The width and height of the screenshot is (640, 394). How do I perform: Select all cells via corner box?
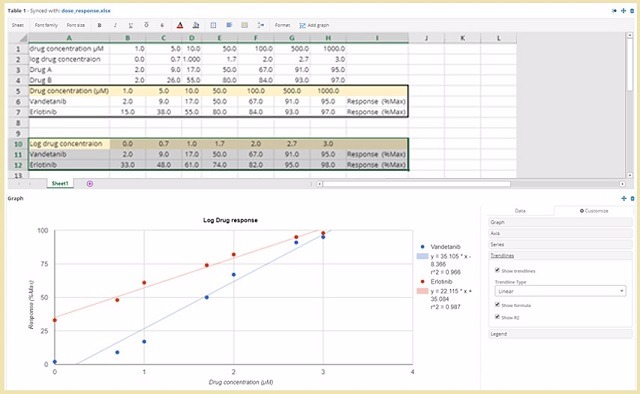pos(18,38)
